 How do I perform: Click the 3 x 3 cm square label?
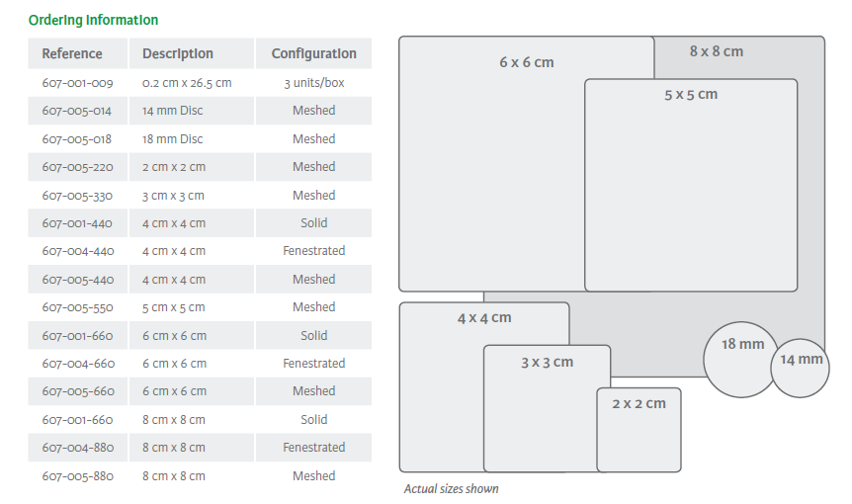point(547,363)
